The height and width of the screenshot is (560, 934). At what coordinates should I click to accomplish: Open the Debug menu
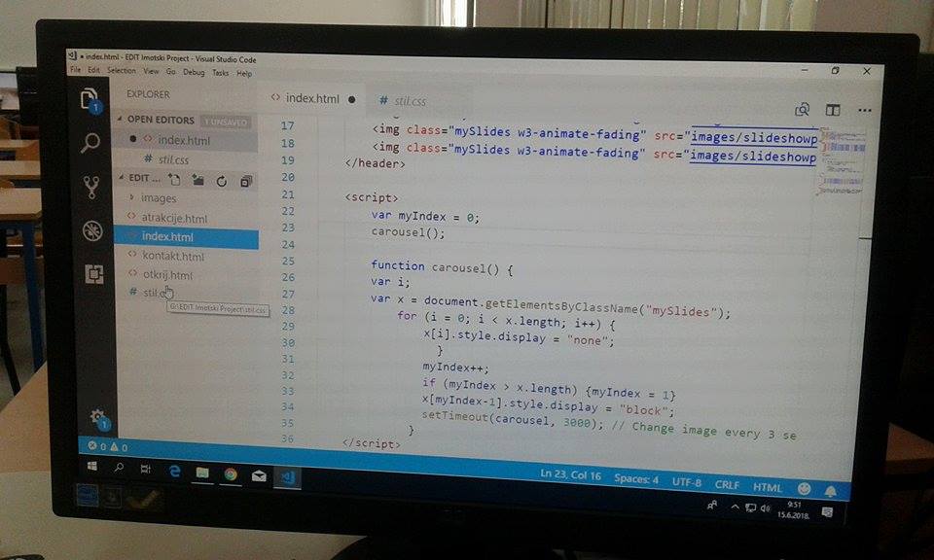(x=194, y=72)
